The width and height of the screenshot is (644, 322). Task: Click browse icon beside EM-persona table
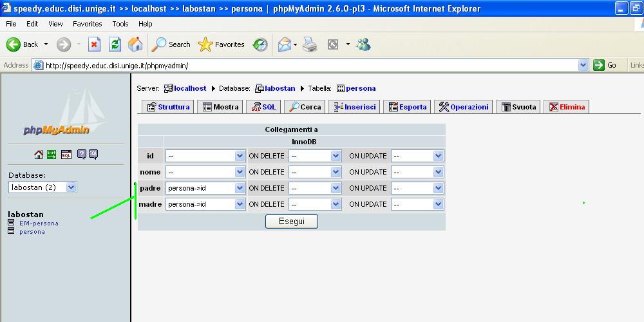click(x=11, y=223)
